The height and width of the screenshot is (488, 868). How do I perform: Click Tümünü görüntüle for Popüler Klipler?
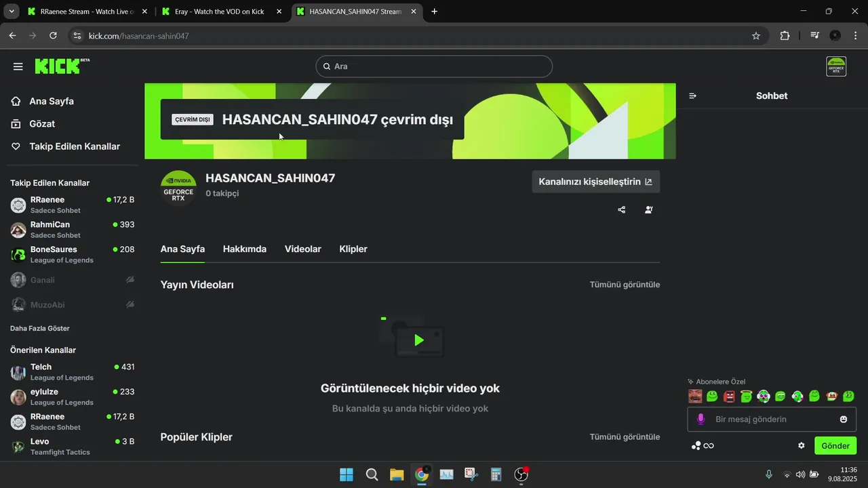click(x=625, y=437)
